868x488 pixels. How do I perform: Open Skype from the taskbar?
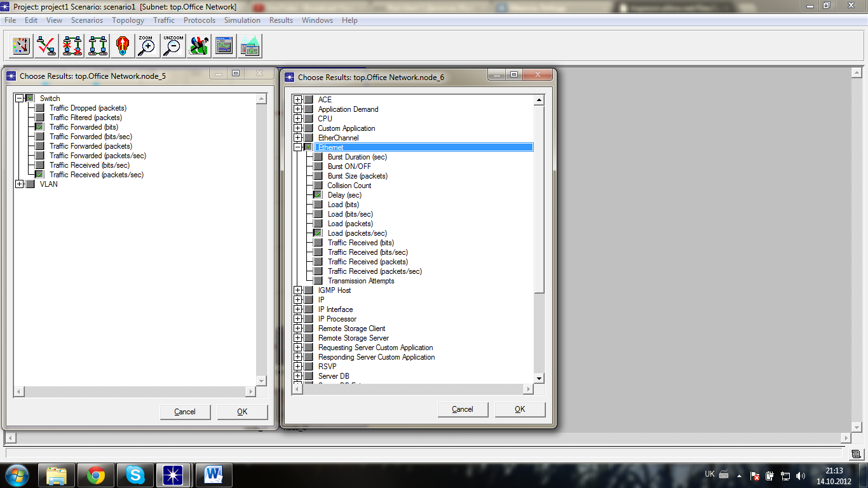click(x=135, y=475)
